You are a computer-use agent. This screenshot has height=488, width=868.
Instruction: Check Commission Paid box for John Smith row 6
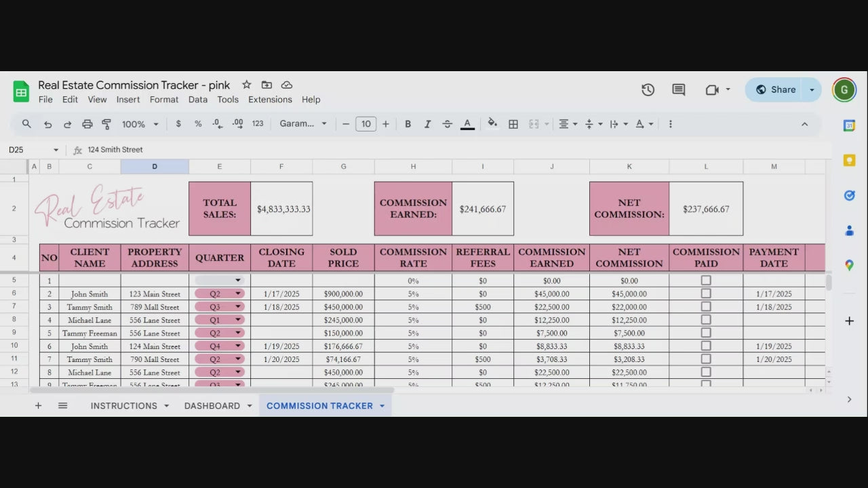pyautogui.click(x=706, y=293)
